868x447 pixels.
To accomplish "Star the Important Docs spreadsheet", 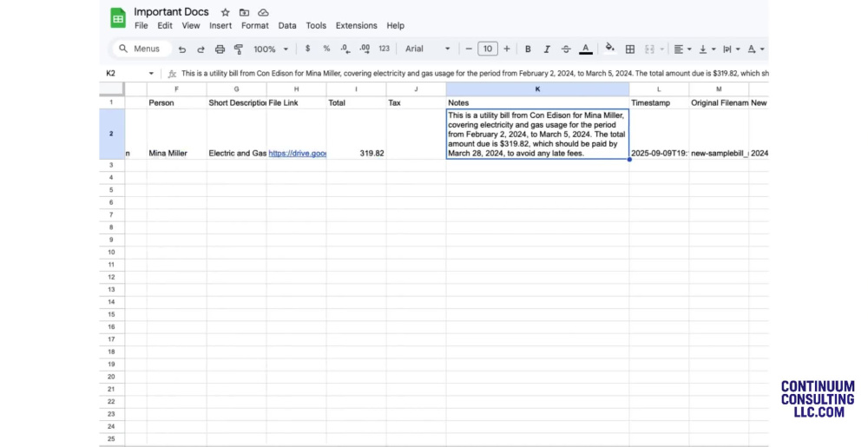I will [226, 12].
